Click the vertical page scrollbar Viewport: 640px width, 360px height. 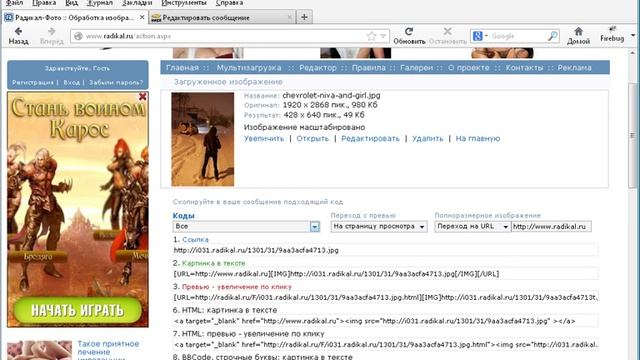[x=633, y=135]
